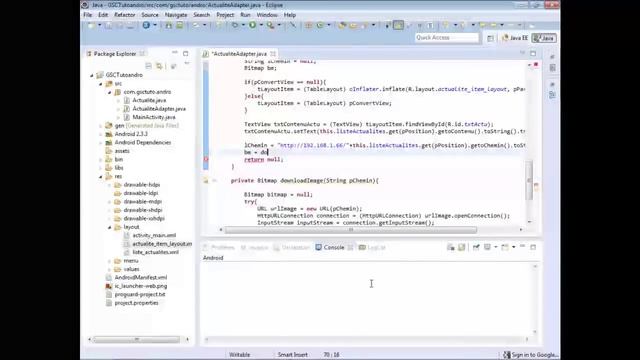
Task: Select ic_launcher-web.png file
Action: point(141,286)
